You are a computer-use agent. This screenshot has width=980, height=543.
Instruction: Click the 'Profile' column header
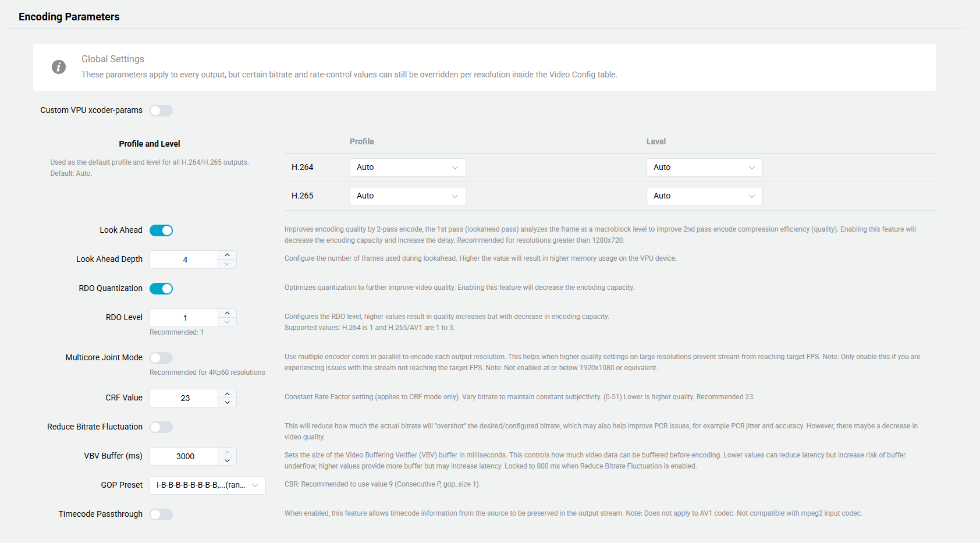362,141
